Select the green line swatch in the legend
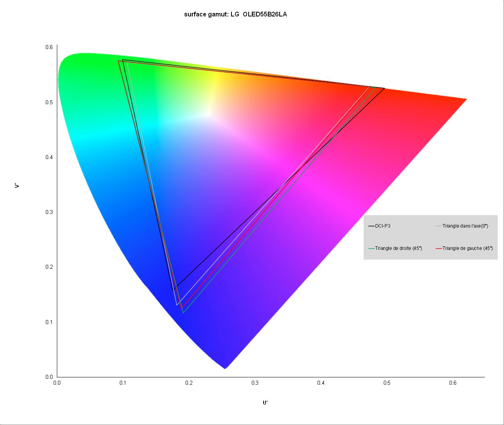Image resolution: width=504 pixels, height=425 pixels. tap(371, 248)
